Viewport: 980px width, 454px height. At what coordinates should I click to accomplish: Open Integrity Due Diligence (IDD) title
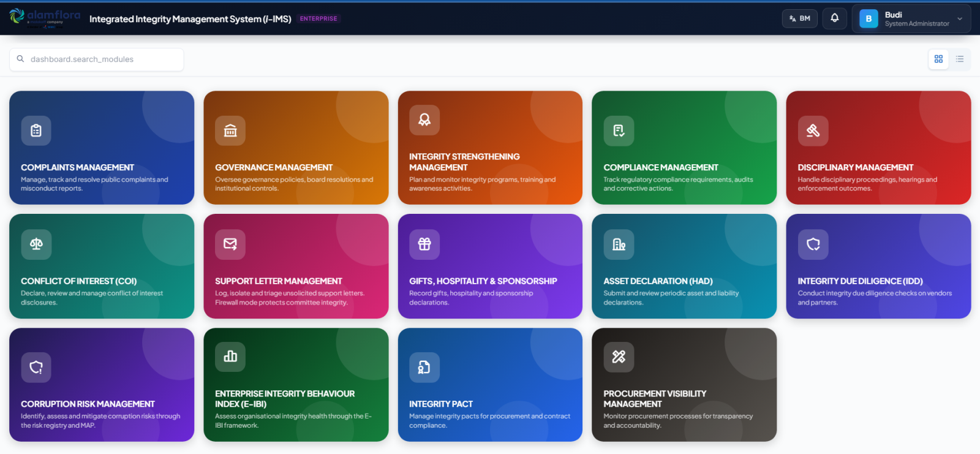coord(860,281)
